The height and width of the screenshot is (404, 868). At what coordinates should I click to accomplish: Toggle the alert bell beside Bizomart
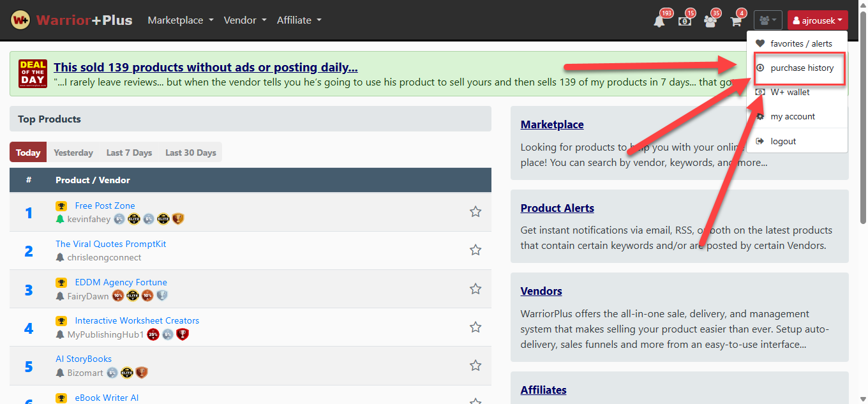pos(60,373)
